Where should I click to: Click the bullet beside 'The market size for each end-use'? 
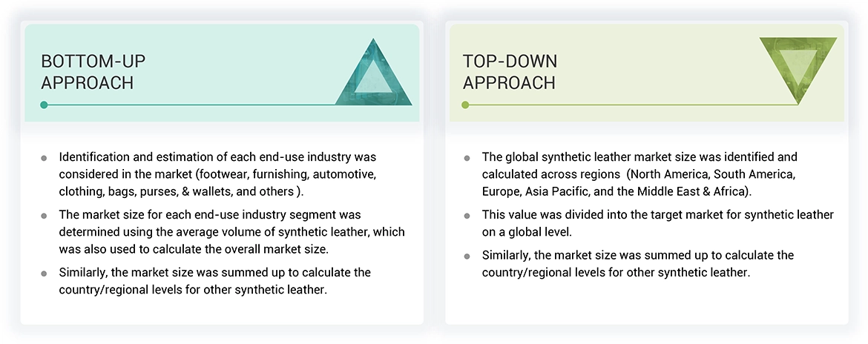[44, 216]
